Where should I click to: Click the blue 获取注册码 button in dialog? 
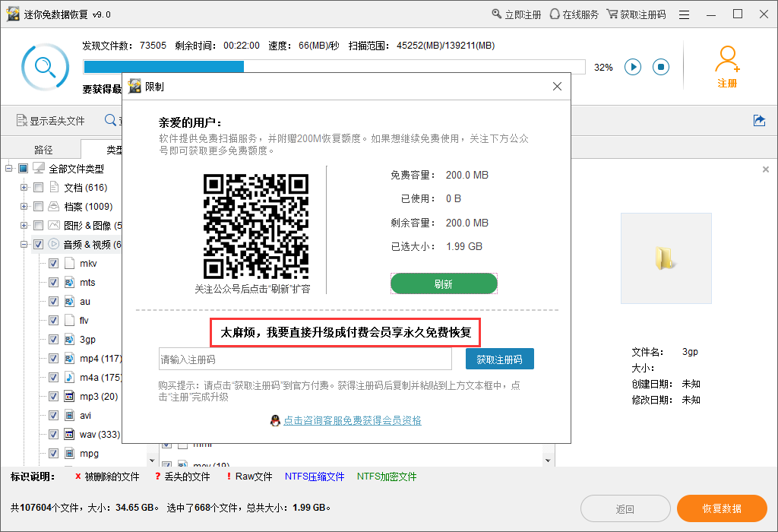point(500,359)
